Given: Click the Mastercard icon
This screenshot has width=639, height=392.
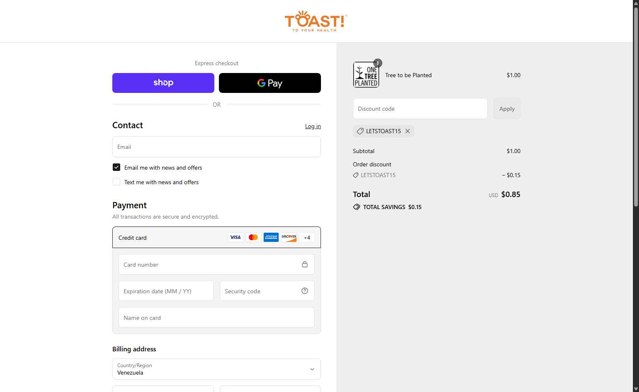Looking at the screenshot, I should tap(253, 237).
